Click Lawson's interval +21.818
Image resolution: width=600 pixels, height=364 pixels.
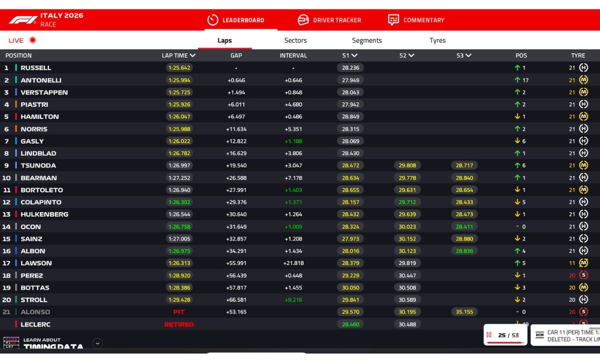tap(293, 263)
